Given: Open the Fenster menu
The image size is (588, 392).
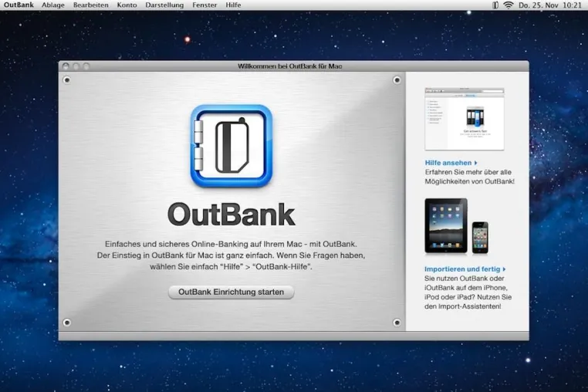Looking at the screenshot, I should click(204, 5).
